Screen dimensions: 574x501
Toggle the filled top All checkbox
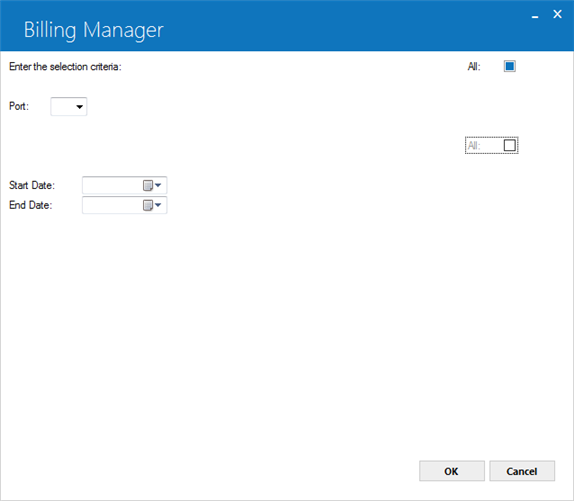tap(510, 66)
